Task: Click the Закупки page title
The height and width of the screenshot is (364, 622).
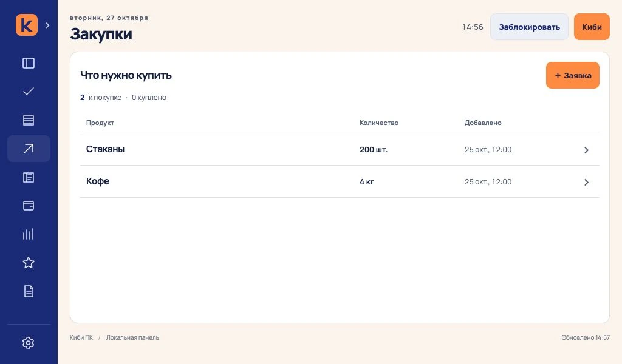Action: 101,34
